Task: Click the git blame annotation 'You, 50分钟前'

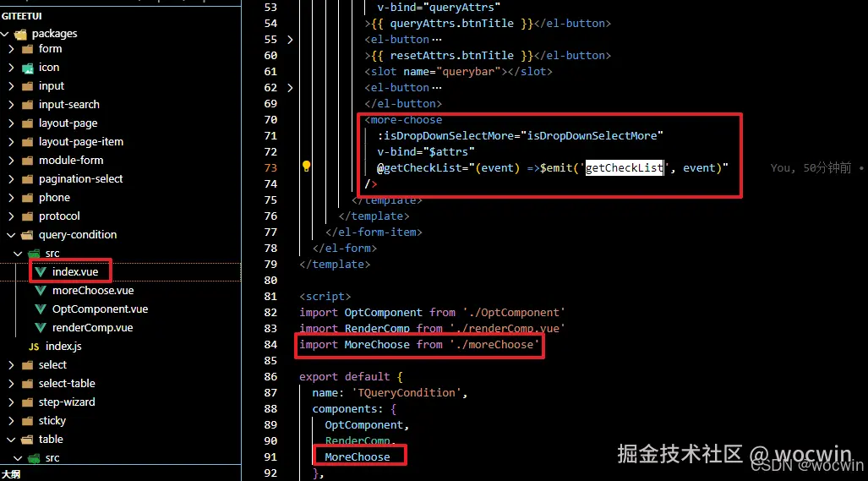Action: point(811,167)
